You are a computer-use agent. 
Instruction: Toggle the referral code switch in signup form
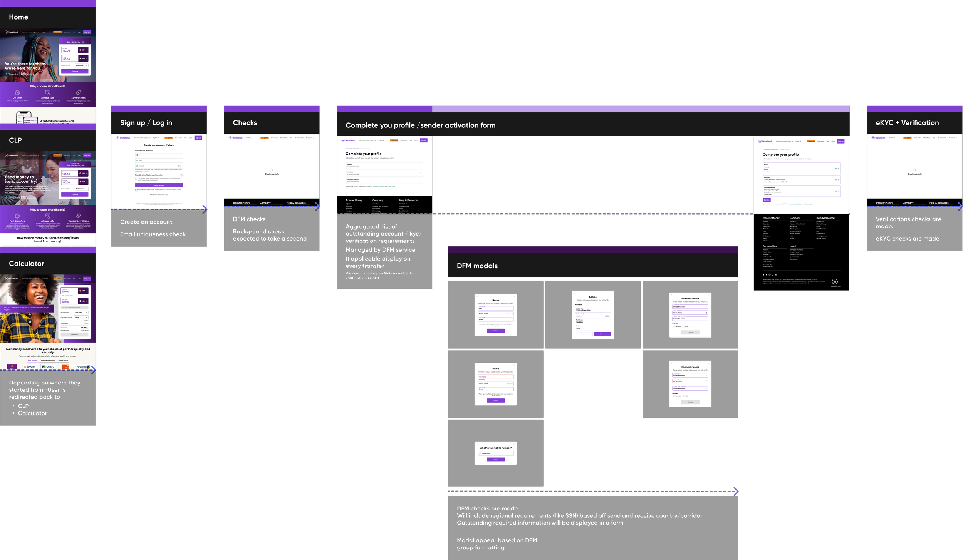click(181, 175)
